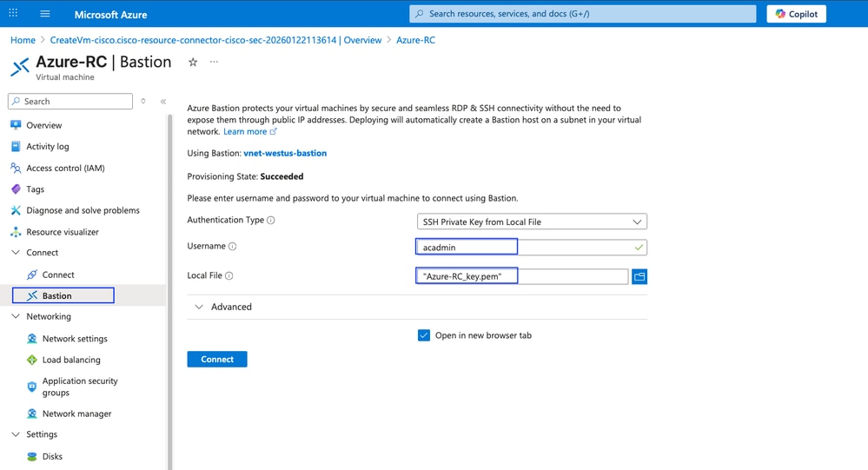Click the Network settings icon
Screen dimensions: 868x470
click(31, 339)
